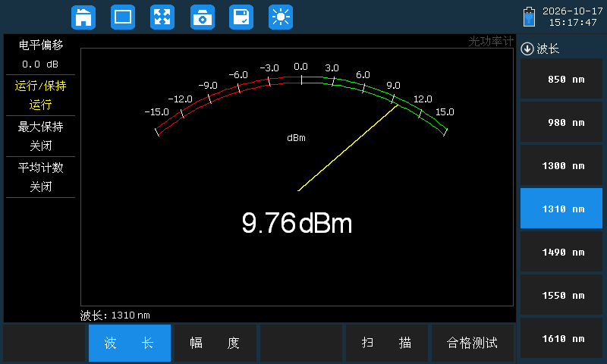Adjust brightness with the sun icon
This screenshot has width=607, height=364.
(281, 17)
